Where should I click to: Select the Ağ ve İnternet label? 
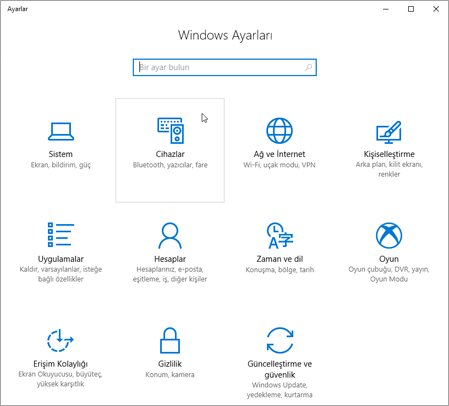click(x=279, y=154)
